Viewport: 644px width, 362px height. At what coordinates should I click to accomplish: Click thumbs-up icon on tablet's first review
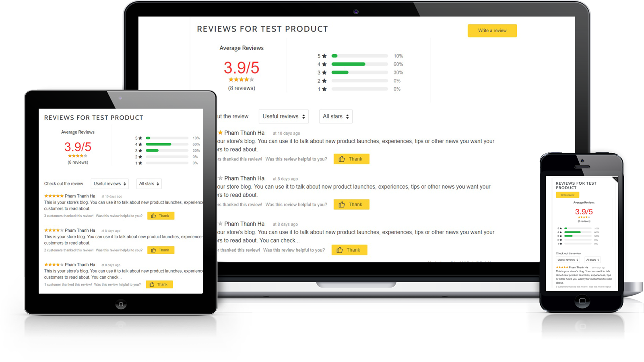[x=153, y=216]
